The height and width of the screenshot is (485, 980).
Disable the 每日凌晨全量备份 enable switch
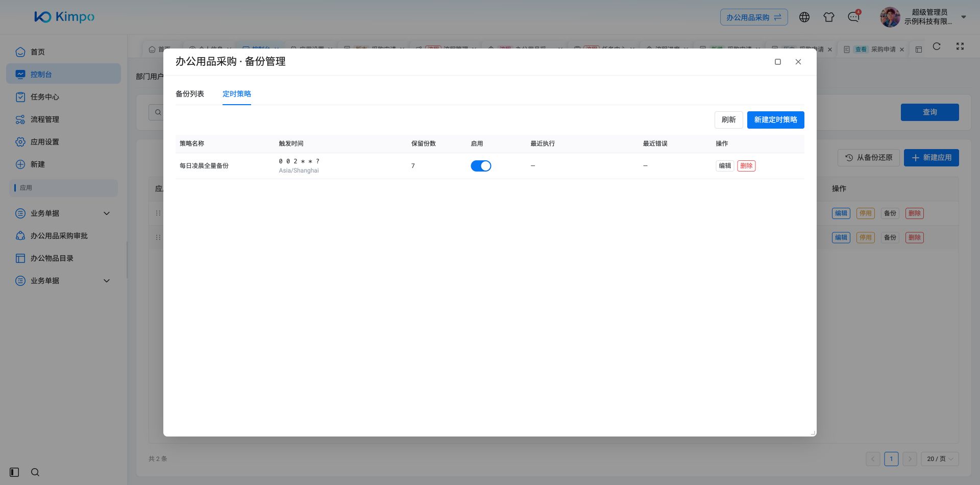point(481,166)
